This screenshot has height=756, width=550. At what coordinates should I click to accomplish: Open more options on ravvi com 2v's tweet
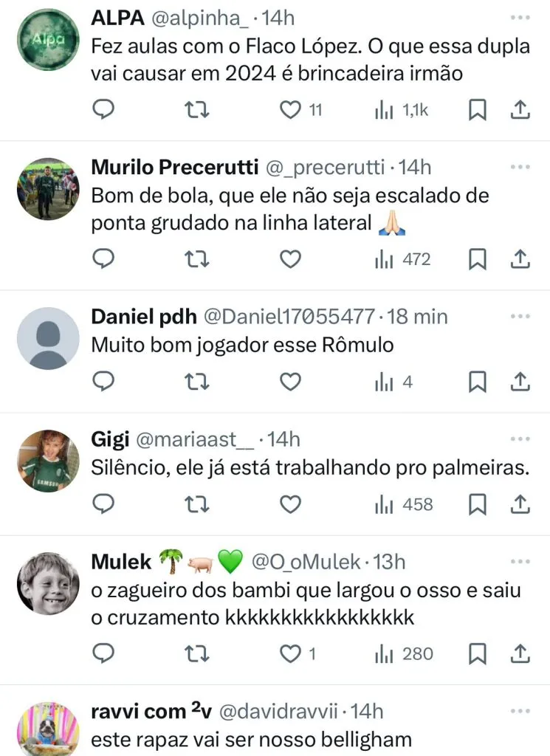coord(520,710)
